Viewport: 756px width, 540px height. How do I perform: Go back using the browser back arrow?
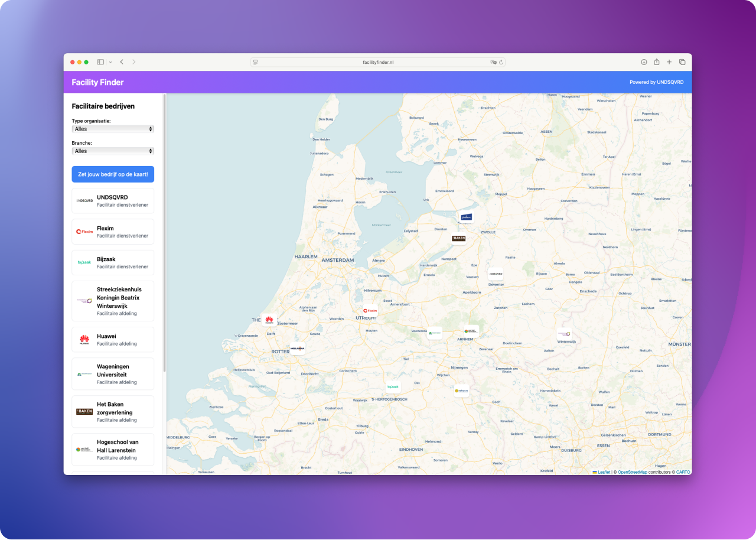122,62
